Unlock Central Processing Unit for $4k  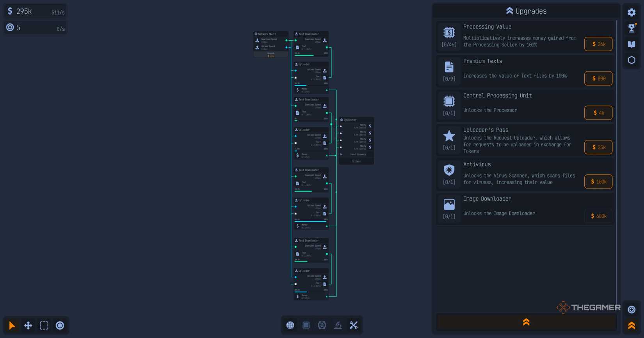(x=598, y=113)
